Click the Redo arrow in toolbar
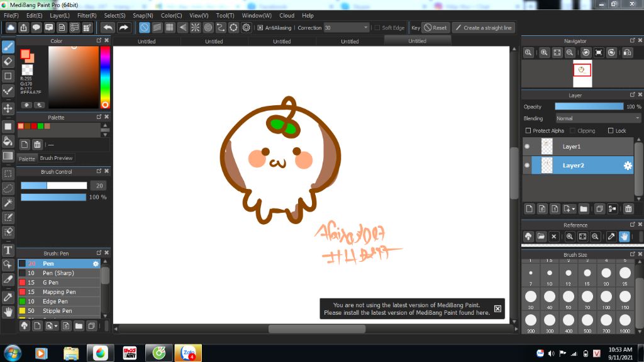Viewport: 644px width, 362px height. (x=123, y=28)
